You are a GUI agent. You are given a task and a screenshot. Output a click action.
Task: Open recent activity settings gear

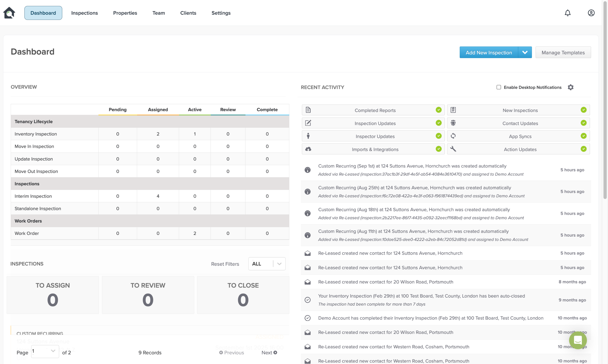(570, 87)
